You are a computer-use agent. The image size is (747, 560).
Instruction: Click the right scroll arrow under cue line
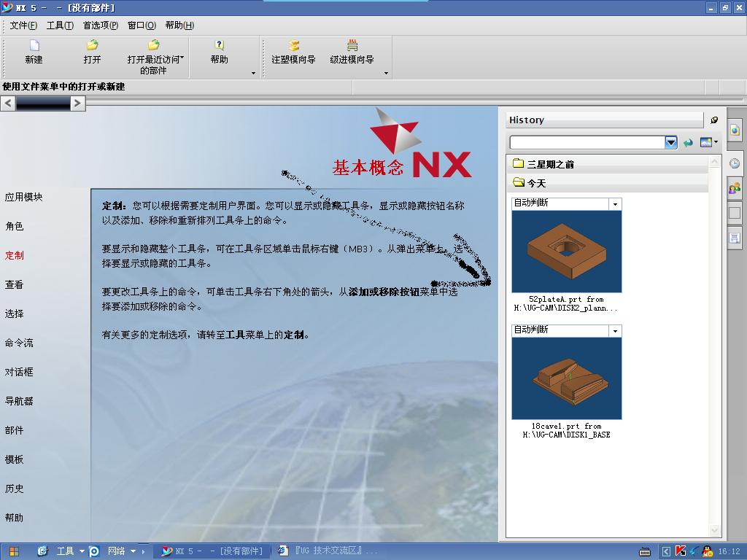coord(77,104)
